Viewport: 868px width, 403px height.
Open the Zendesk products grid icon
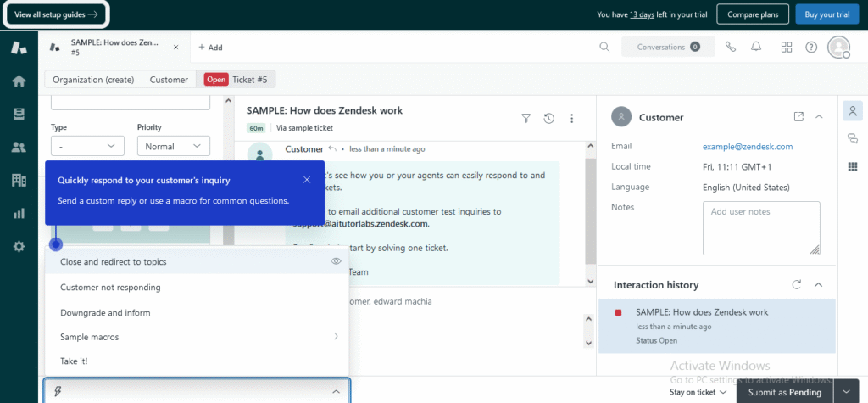pos(786,48)
